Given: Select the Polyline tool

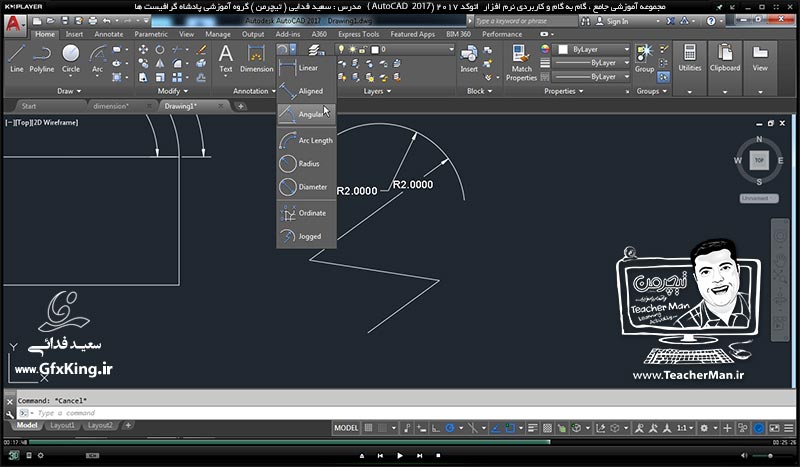Looking at the screenshot, I should (41, 59).
